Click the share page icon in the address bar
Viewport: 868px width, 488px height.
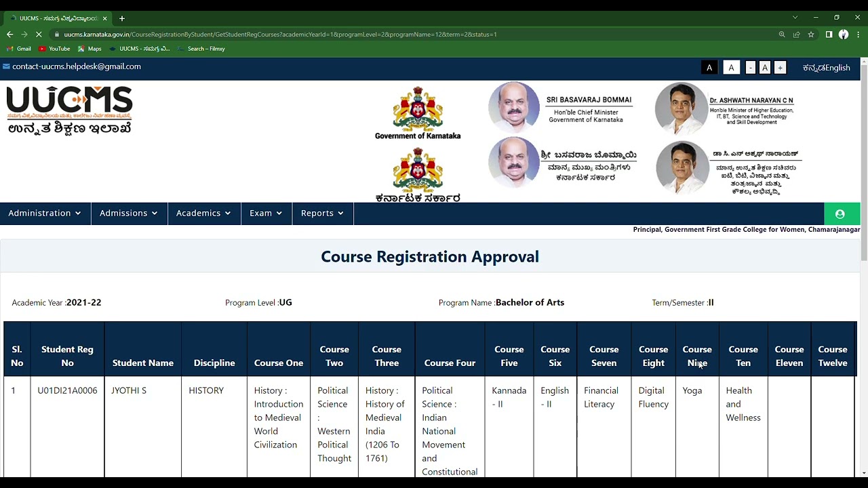pos(796,35)
